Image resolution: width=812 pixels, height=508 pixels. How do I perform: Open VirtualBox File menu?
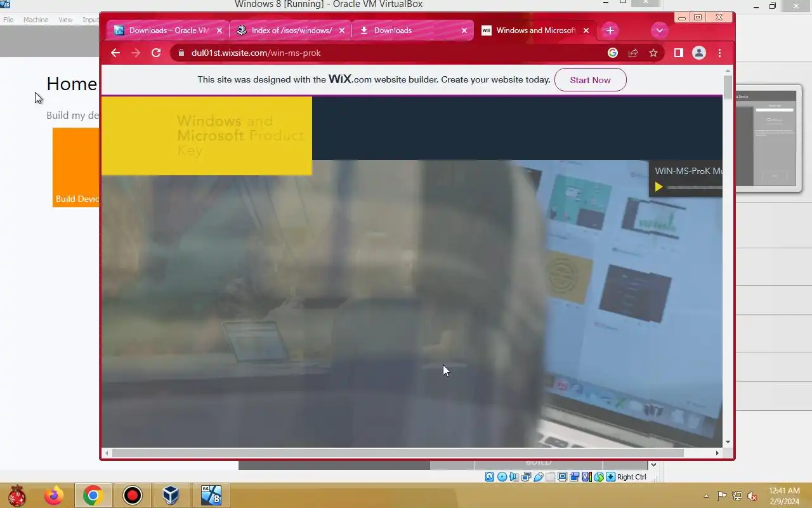tap(8, 20)
